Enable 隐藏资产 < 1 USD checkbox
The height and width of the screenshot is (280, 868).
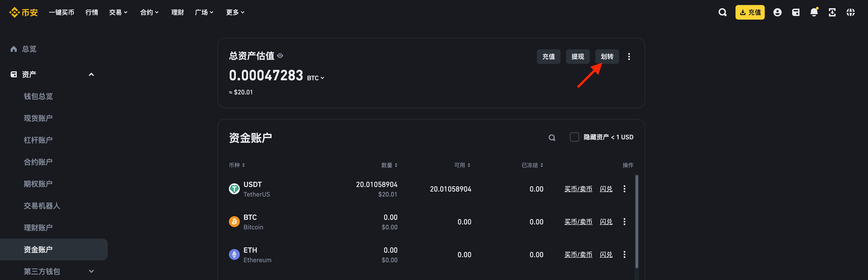(574, 137)
